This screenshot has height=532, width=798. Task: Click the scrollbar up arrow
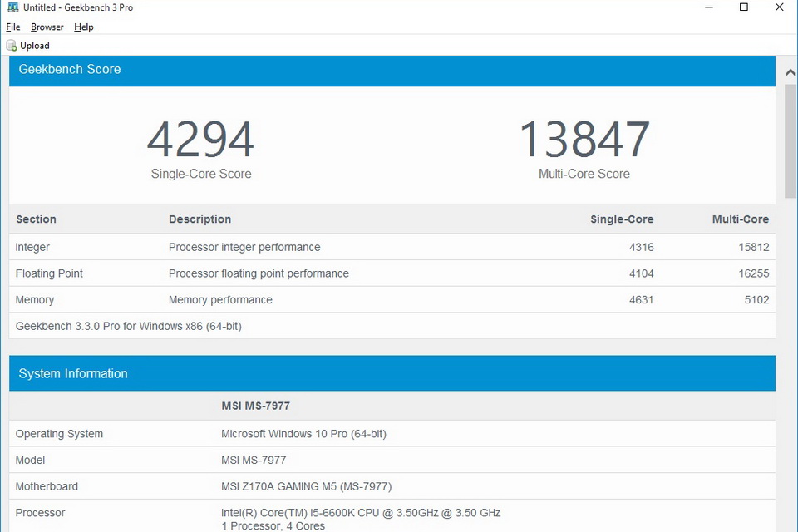(791, 73)
